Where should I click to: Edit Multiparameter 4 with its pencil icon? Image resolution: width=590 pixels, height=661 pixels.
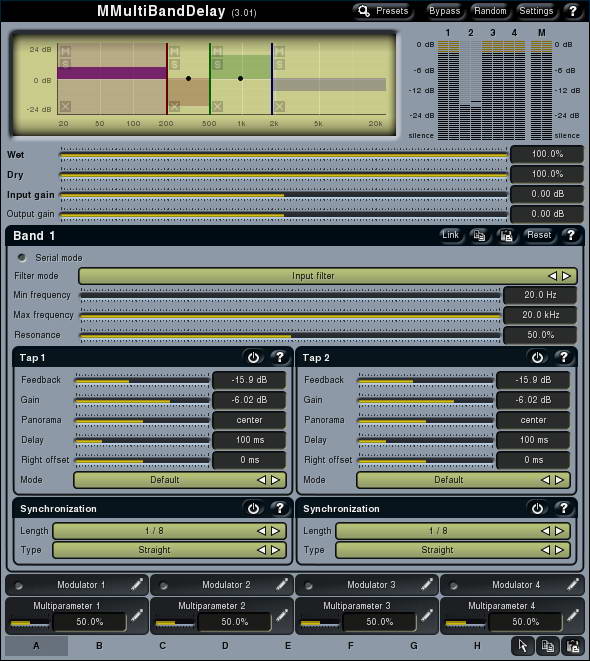pyautogui.click(x=572, y=616)
